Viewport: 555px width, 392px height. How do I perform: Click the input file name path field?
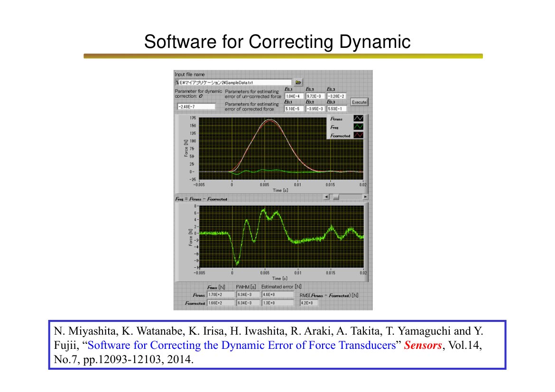233,82
